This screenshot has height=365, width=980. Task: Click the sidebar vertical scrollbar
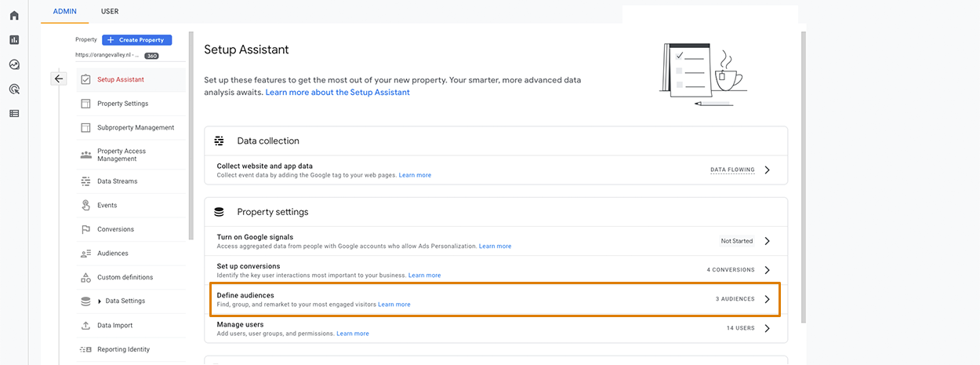click(x=191, y=136)
